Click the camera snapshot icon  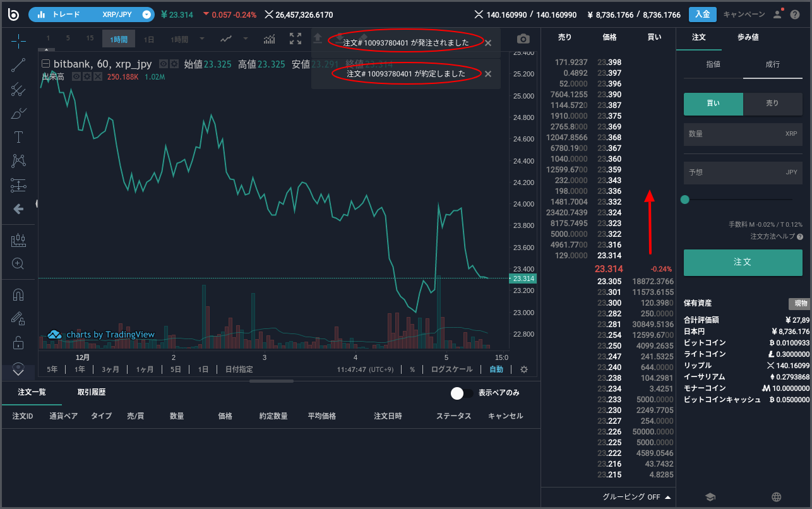[x=523, y=39]
